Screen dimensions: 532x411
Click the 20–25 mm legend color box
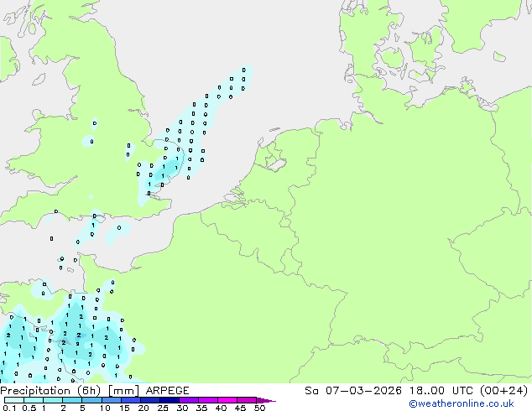pyautogui.click(x=150, y=400)
